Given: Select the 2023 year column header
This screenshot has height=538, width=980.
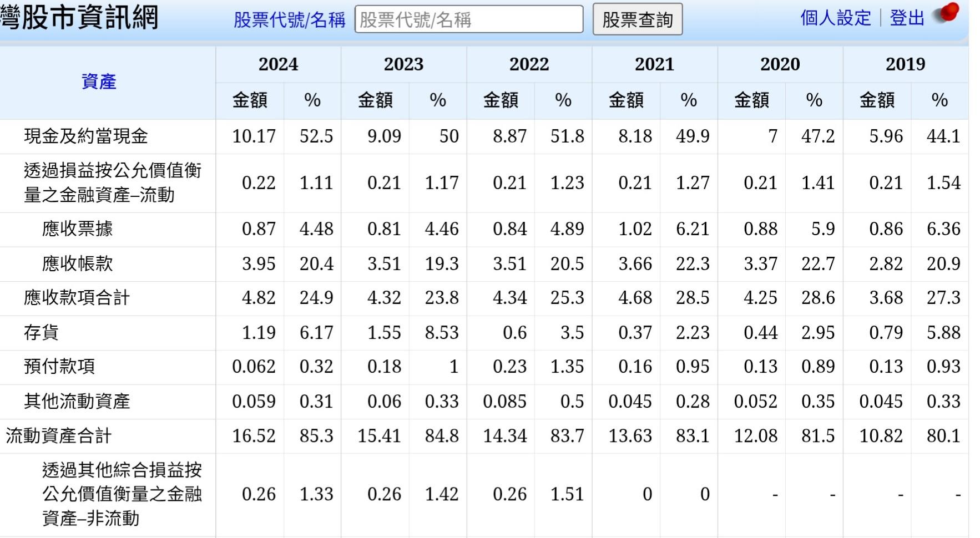Looking at the screenshot, I should pos(403,64).
